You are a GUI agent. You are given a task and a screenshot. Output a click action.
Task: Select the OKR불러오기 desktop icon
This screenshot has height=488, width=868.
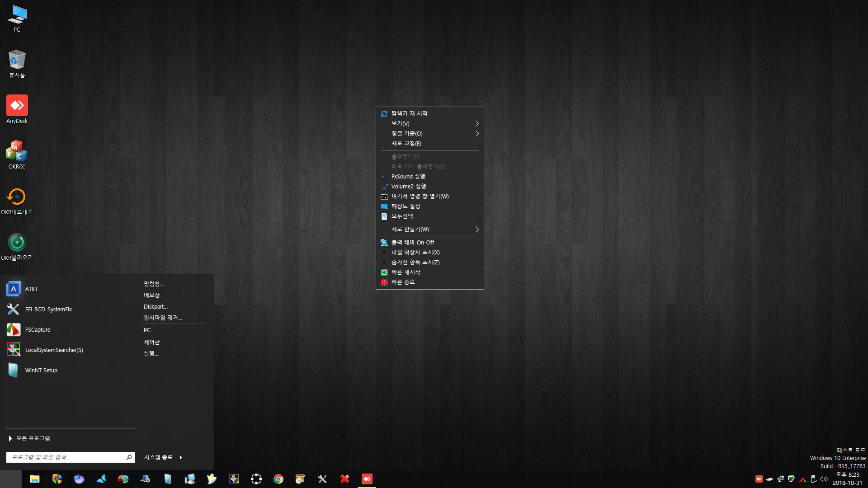tap(17, 247)
